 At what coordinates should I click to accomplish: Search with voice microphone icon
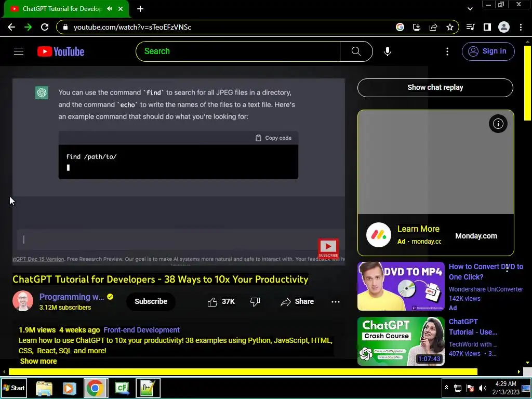pos(388,51)
